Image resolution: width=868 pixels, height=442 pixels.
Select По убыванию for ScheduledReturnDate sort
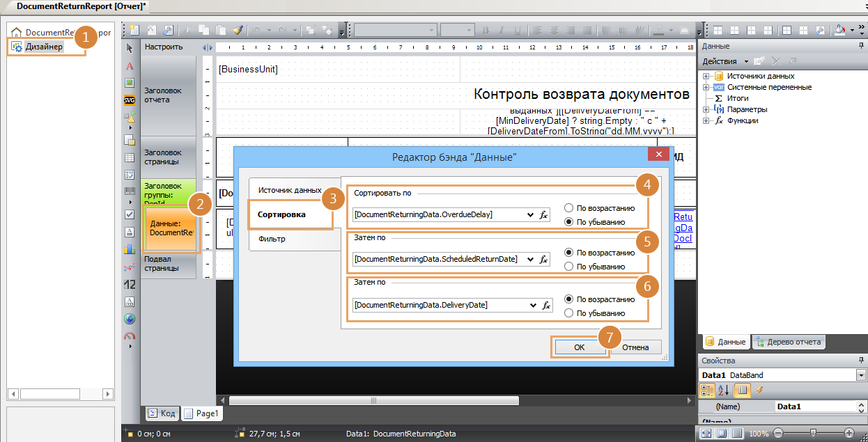click(569, 267)
